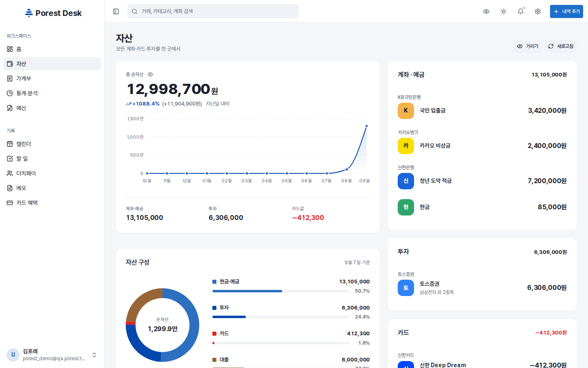This screenshot has height=368, width=588.
Task: Click the 토 토스증권 icon
Action: 406,288
